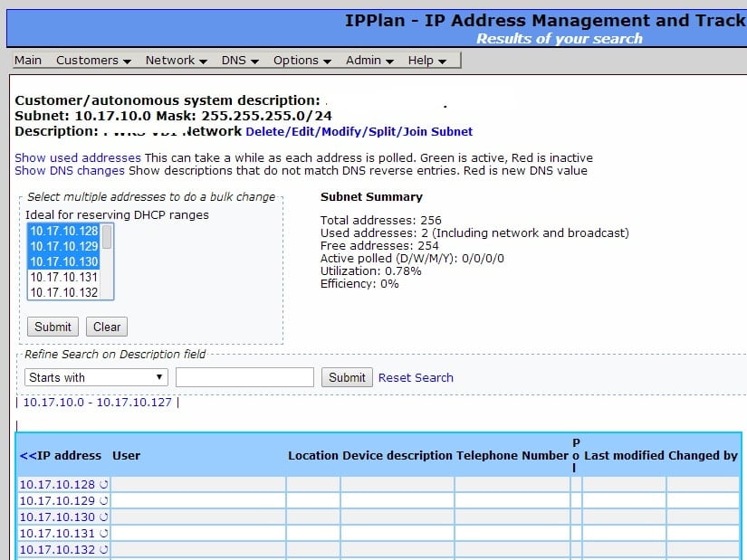The height and width of the screenshot is (560, 747).
Task: Select 10.17.10.132 in the bulk change list
Action: [x=64, y=292]
